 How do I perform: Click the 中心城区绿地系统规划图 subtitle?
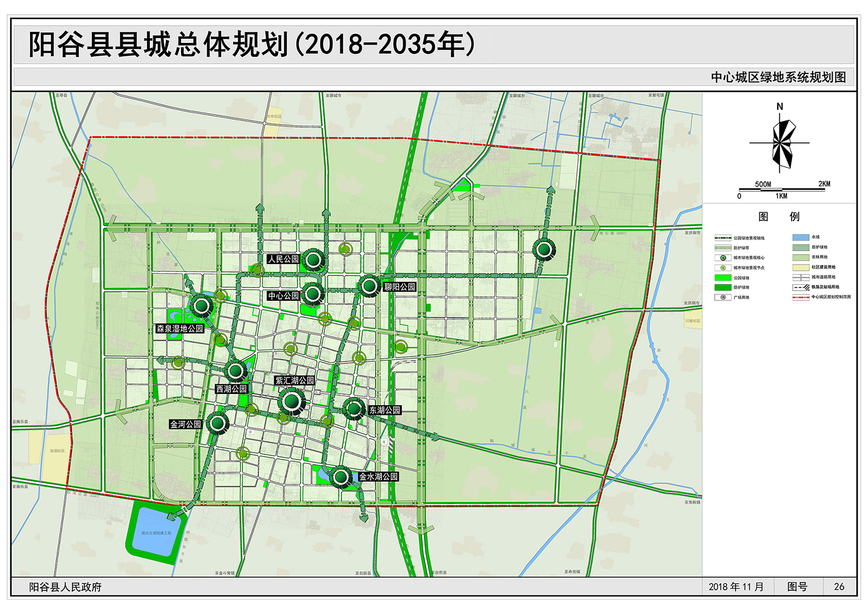coord(778,78)
